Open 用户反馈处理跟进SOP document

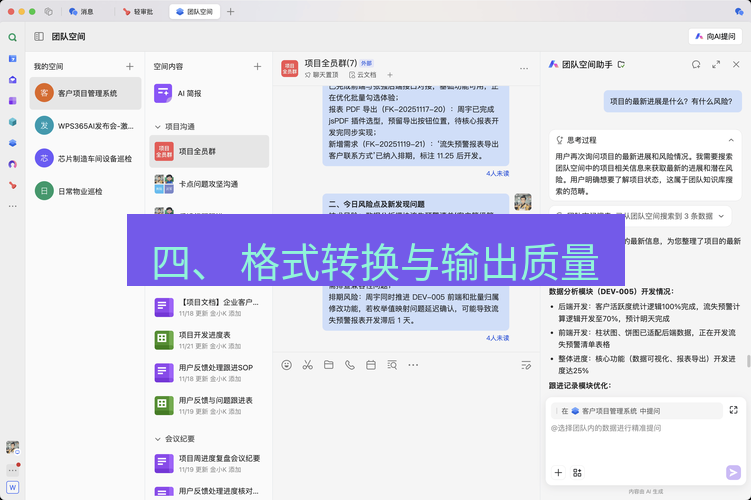209,373
